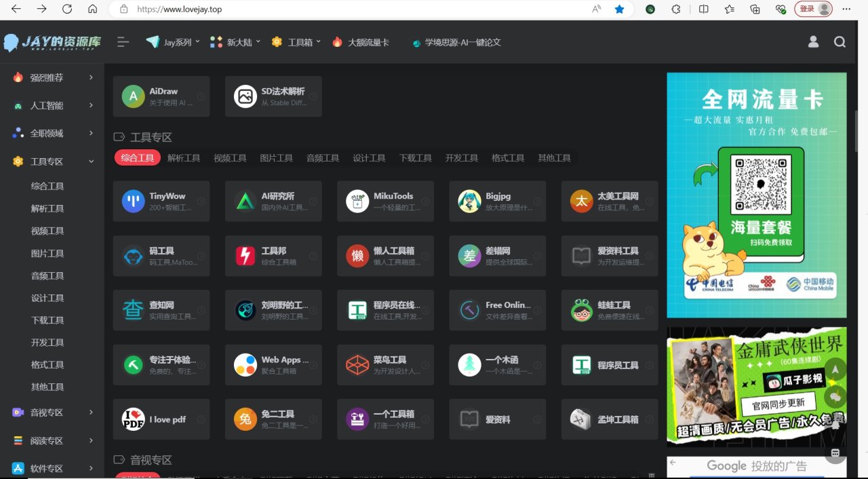Click the 工具邦 red lightning icon
Screen dimensions: 868x479
(x=245, y=256)
